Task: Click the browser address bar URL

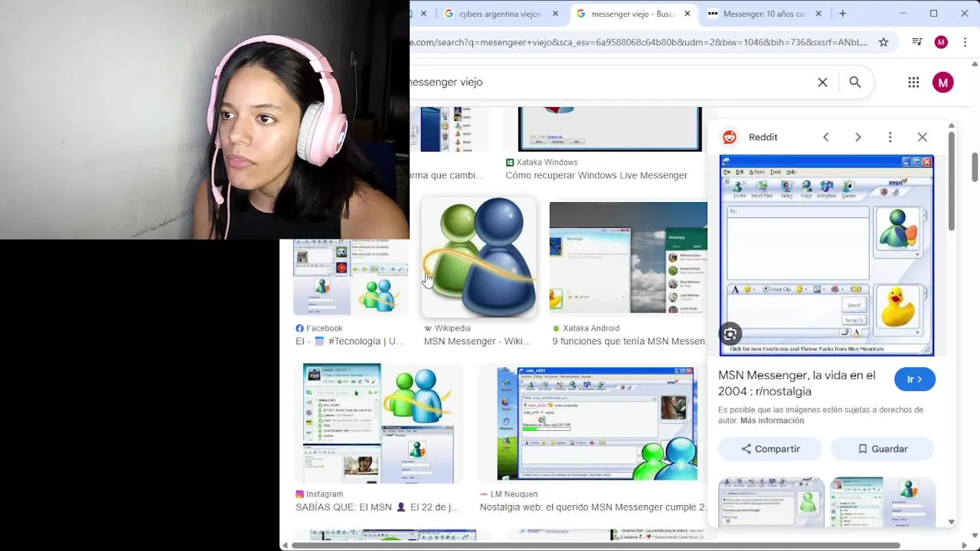Action: point(639,42)
